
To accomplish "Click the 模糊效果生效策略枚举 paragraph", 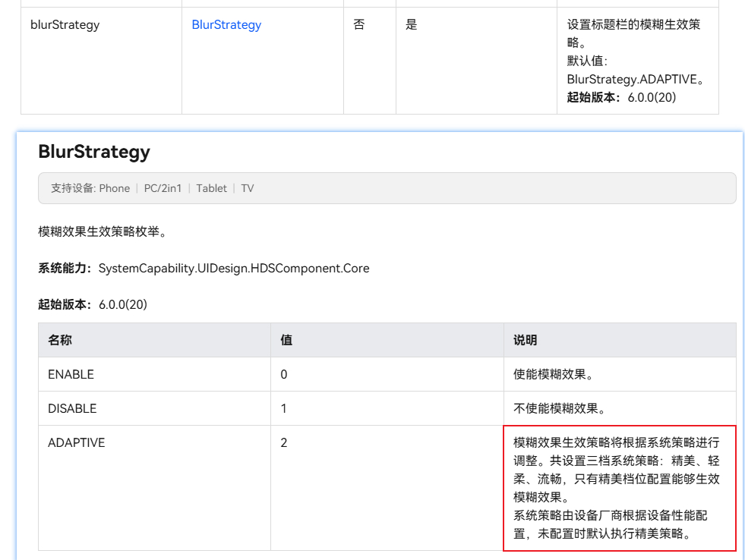I will pos(102,231).
